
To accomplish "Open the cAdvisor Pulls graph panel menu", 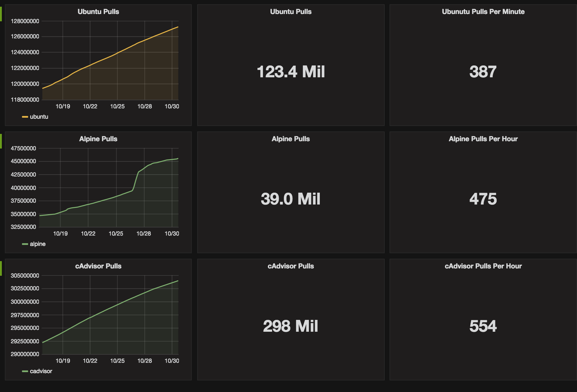I will 98,266.
